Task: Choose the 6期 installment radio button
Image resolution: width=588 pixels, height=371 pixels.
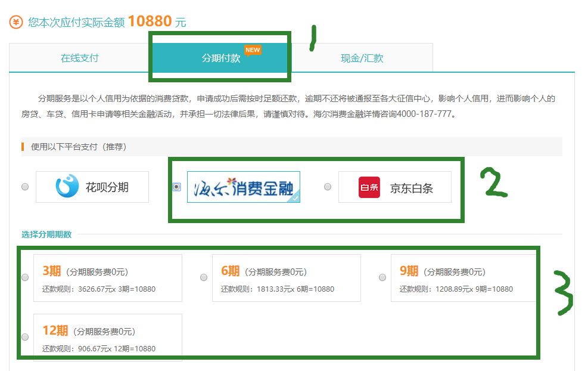Action: (204, 277)
